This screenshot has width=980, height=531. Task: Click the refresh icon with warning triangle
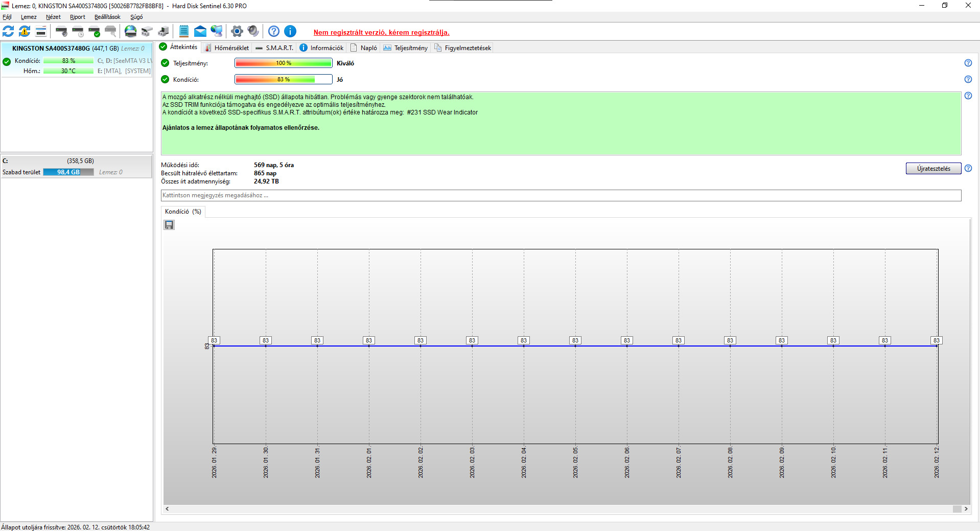25,31
